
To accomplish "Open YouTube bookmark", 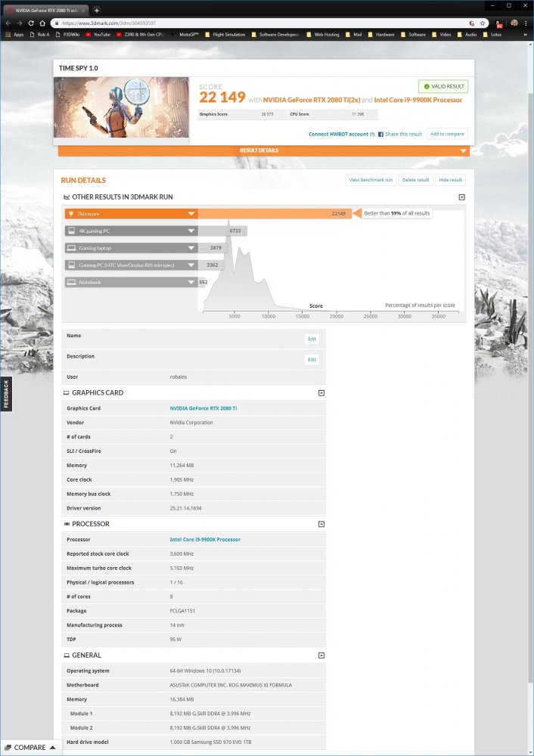I will (98, 35).
